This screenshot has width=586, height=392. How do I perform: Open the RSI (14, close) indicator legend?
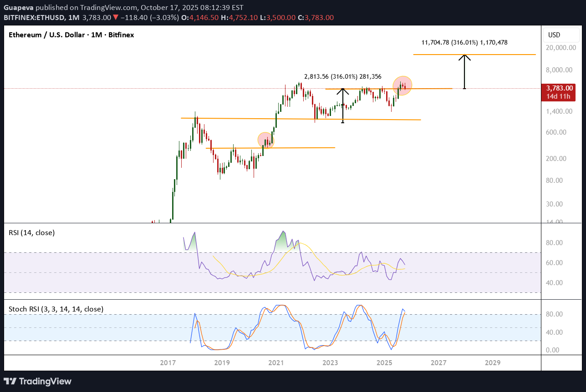32,233
